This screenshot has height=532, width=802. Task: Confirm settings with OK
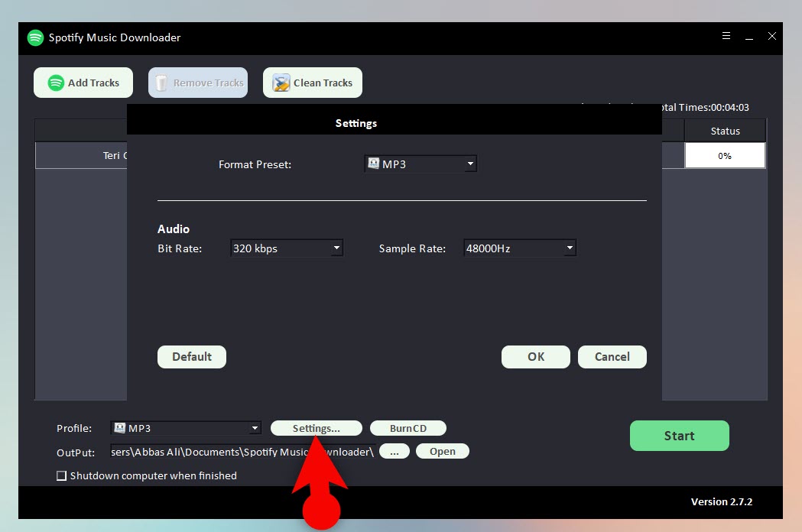pyautogui.click(x=535, y=356)
